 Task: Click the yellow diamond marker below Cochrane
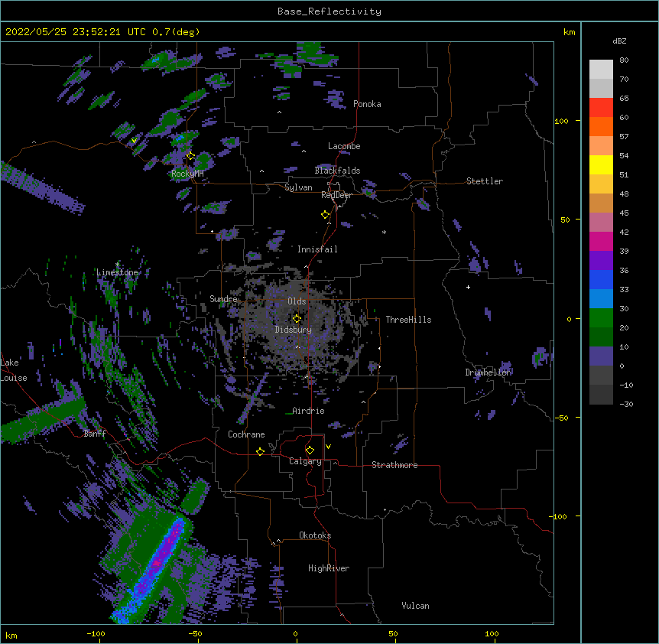pyautogui.click(x=260, y=451)
